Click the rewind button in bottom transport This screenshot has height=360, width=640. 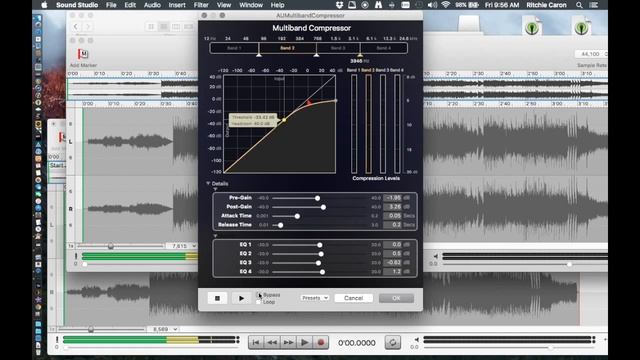272,342
